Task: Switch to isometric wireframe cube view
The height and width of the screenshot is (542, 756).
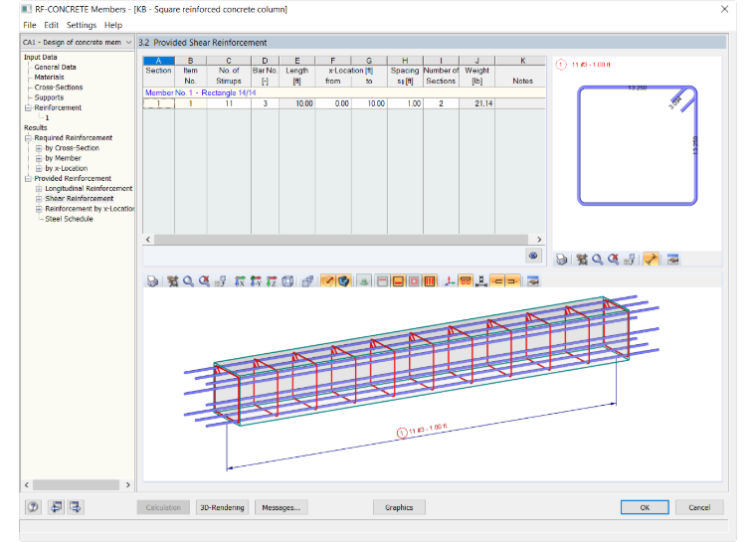Action: pos(287,281)
